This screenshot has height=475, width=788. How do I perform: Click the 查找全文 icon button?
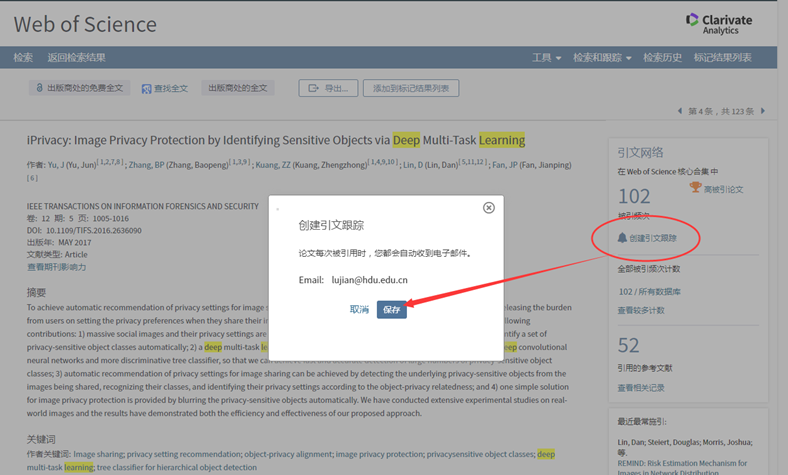pyautogui.click(x=165, y=88)
